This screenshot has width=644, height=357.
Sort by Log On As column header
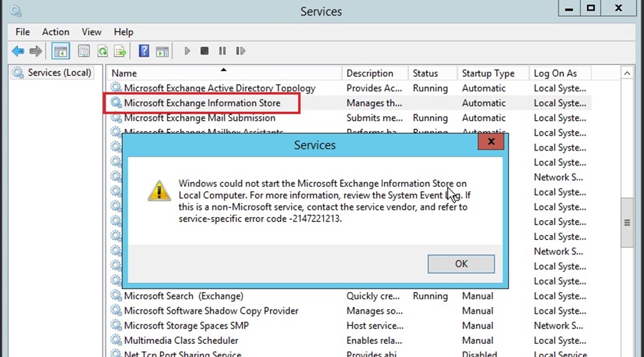[x=560, y=73]
